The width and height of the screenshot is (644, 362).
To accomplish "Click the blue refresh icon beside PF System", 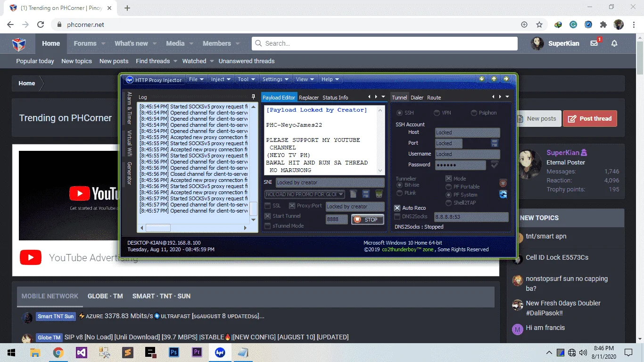I will [x=503, y=194].
